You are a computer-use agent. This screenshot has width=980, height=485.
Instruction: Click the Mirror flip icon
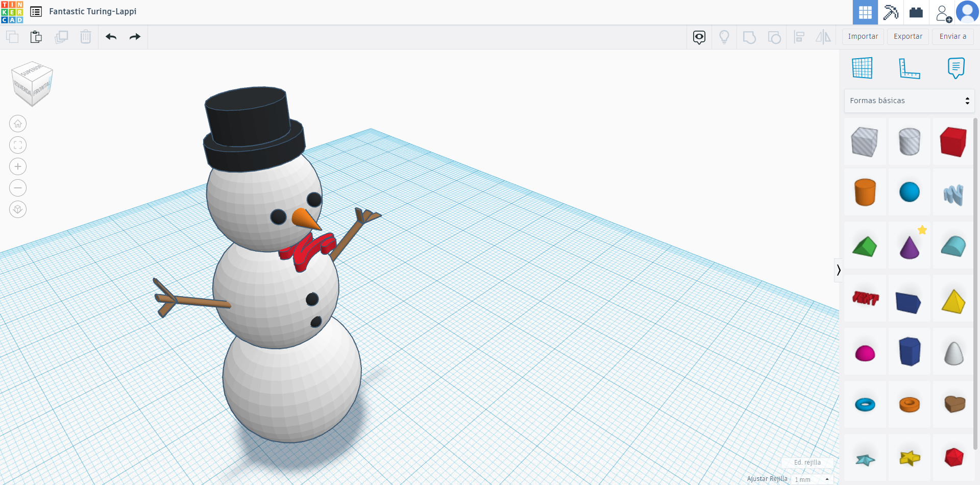[823, 37]
